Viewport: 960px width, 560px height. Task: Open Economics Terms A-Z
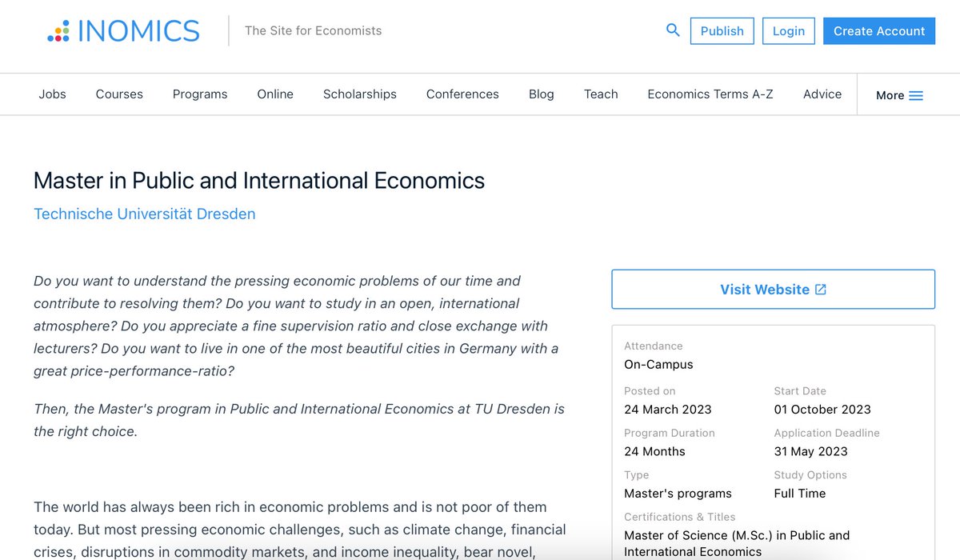(710, 94)
